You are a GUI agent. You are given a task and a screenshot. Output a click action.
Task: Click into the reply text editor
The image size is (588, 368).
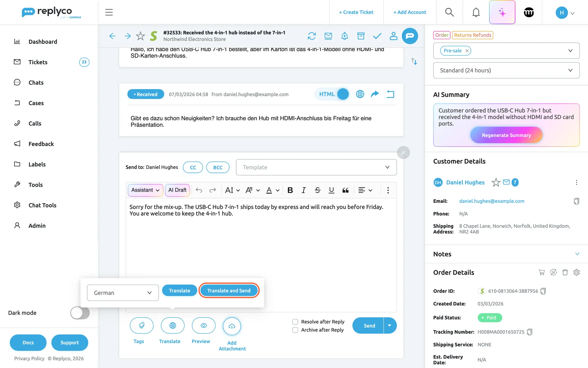pyautogui.click(x=261, y=255)
